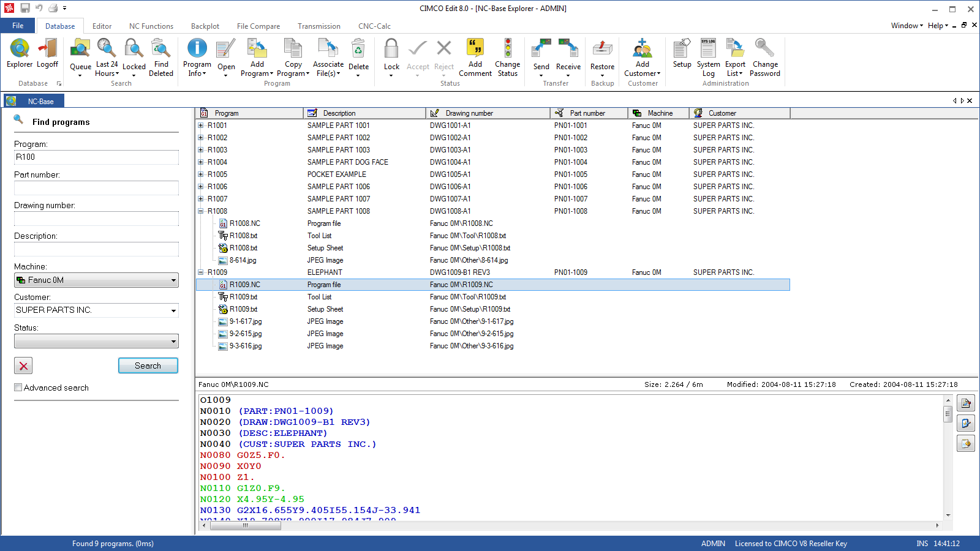Viewport: 980px width, 551px height.
Task: Switch to the CNC-Calc tab
Action: [374, 26]
